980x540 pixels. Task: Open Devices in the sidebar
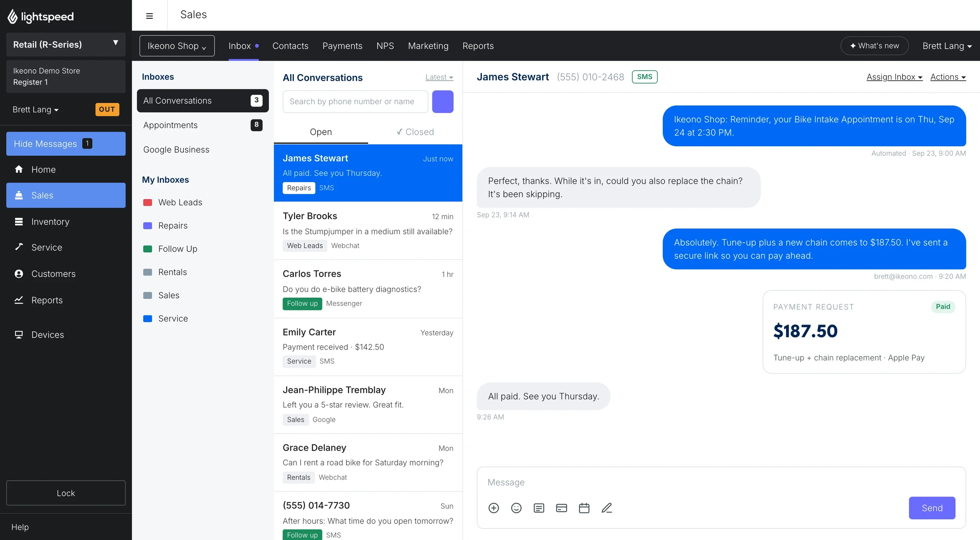[66, 334]
